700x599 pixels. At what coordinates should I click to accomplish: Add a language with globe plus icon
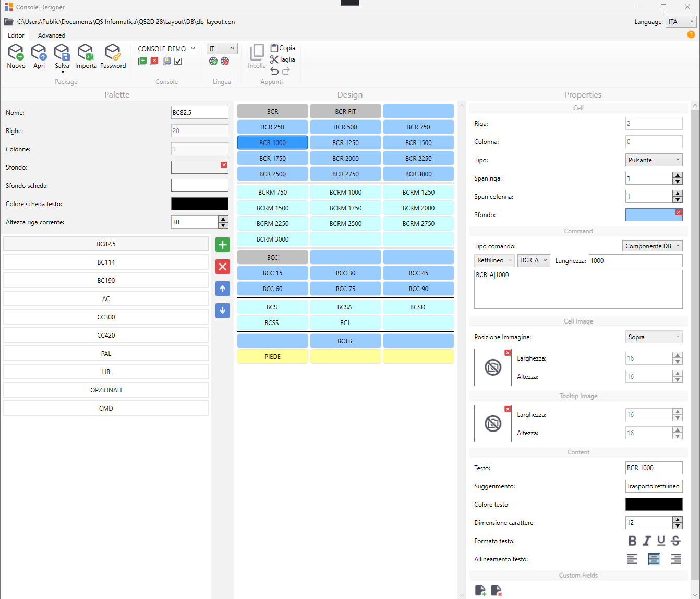pyautogui.click(x=213, y=61)
